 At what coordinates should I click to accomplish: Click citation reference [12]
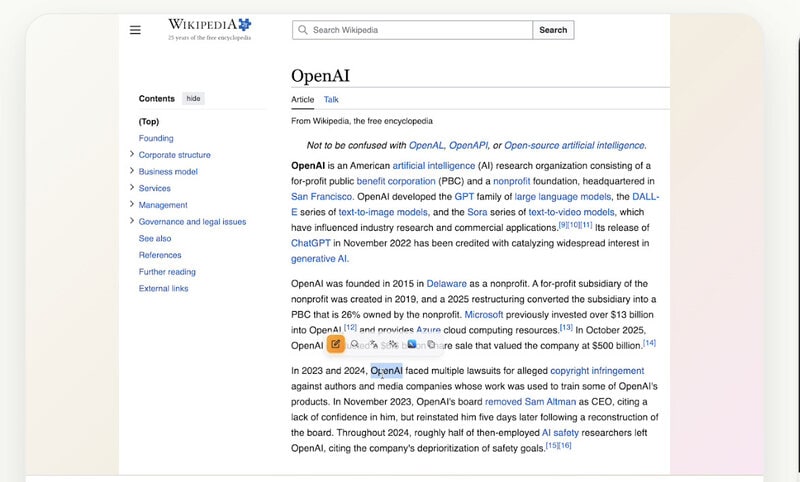[x=351, y=327]
